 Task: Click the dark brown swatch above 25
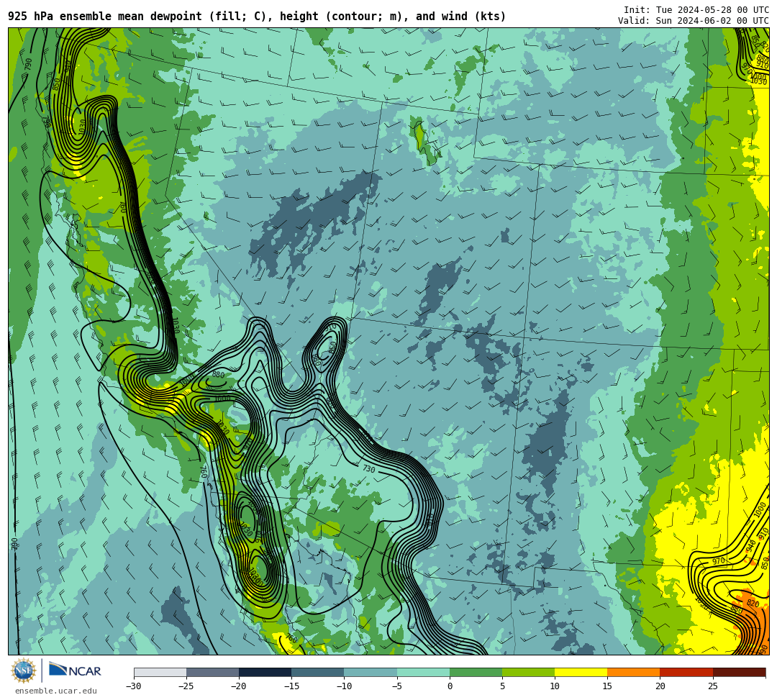coord(740,672)
